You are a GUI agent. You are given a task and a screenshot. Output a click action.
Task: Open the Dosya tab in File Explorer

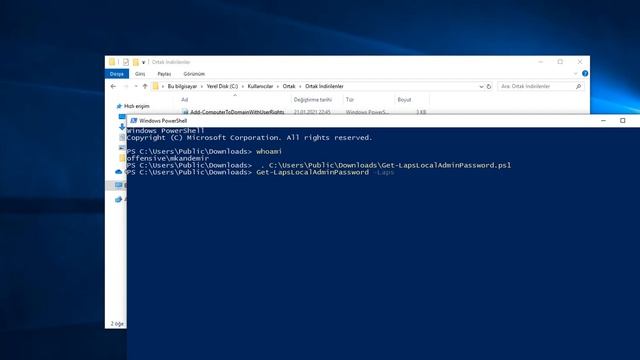(117, 74)
